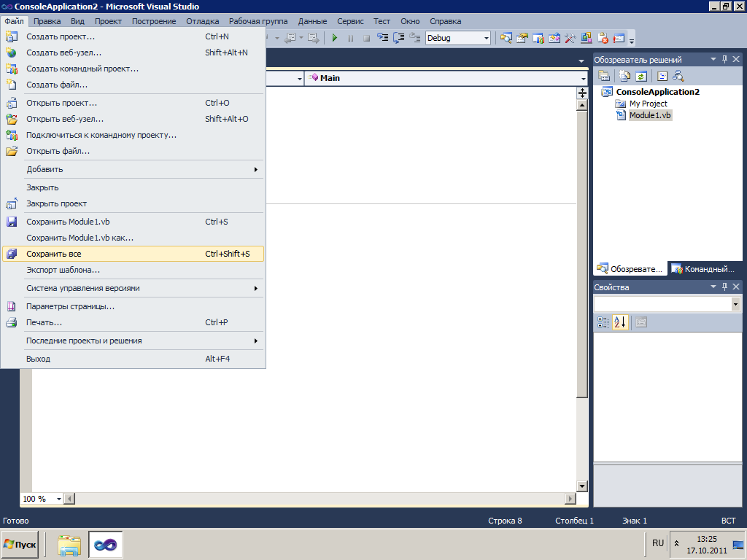
Task: Click the pause debugging icon in toolbar
Action: click(x=351, y=38)
